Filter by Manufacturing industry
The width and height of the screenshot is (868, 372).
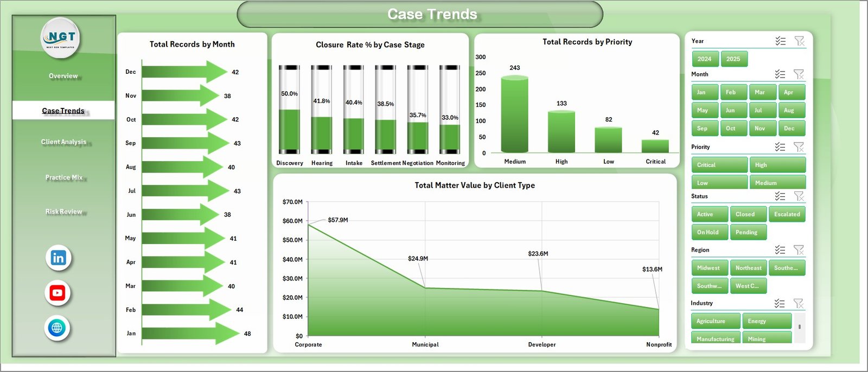click(x=716, y=337)
